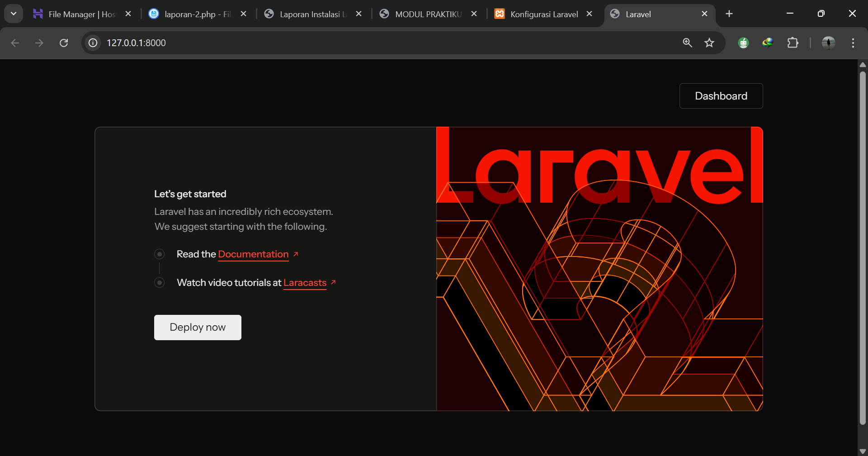This screenshot has height=456, width=868.
Task: Open the Internet Download Manager extension
Action: tap(768, 43)
